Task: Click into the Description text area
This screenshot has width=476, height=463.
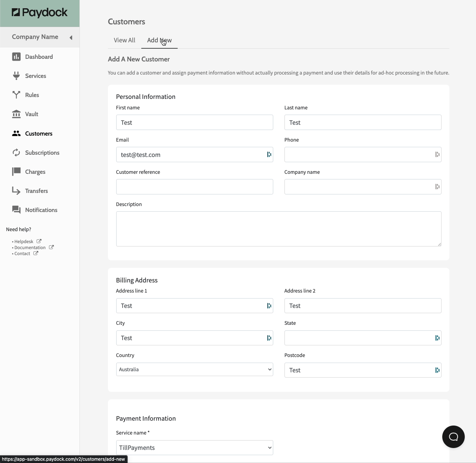Action: [x=278, y=229]
